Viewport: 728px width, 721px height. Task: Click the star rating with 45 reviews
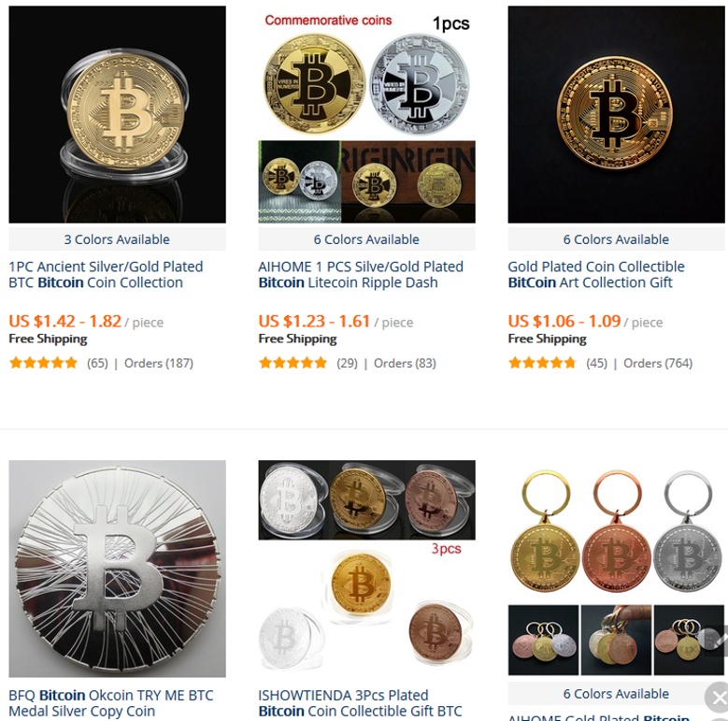tap(542, 363)
